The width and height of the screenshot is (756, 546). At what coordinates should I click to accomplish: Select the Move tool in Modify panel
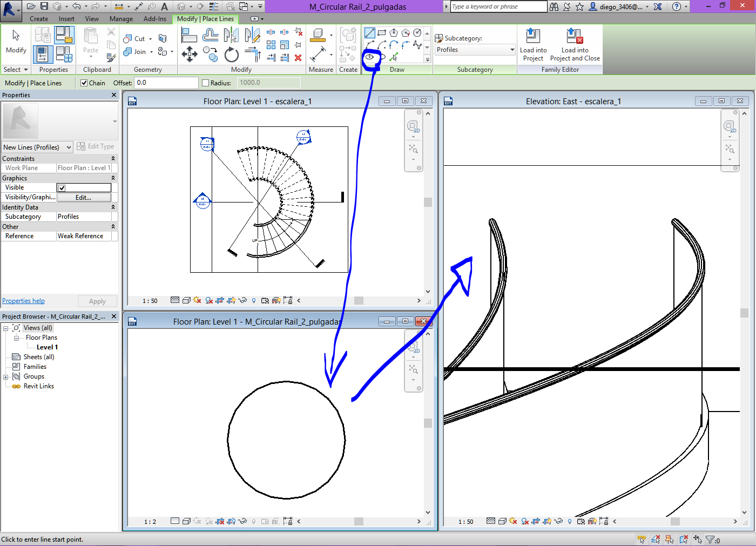point(189,54)
